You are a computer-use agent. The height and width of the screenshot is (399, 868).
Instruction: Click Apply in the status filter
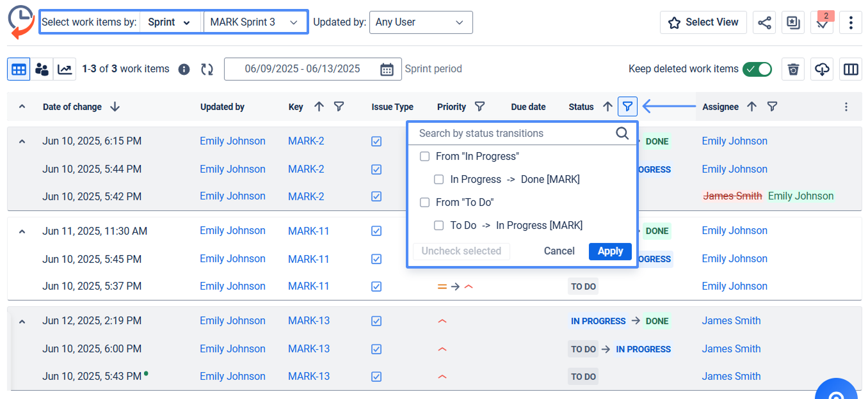[x=610, y=251]
